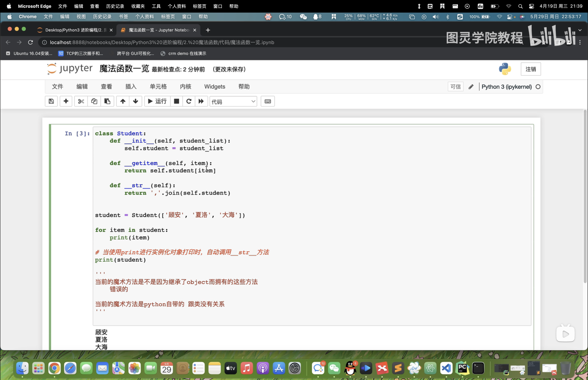Copy the selected cell in Jupyter toolbar
The image size is (588, 380).
94,101
